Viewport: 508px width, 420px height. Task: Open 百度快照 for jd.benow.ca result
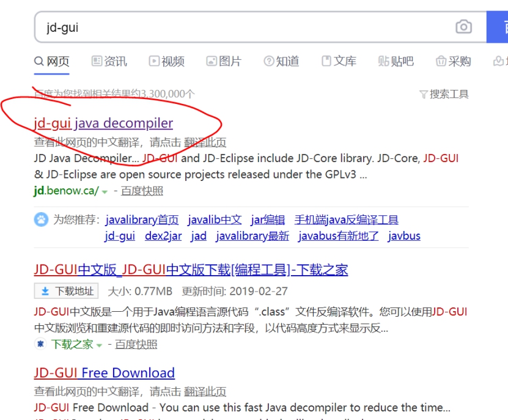pos(142,191)
